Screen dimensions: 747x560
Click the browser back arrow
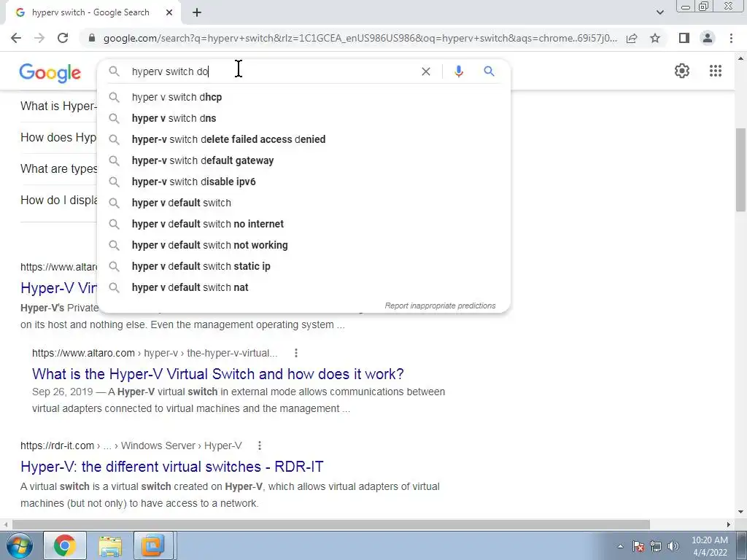[16, 38]
